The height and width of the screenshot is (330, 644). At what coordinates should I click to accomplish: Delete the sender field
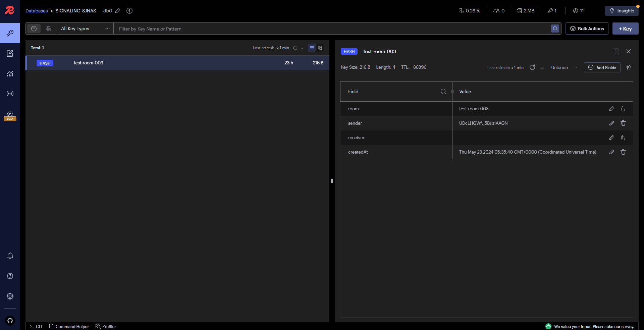tap(623, 123)
